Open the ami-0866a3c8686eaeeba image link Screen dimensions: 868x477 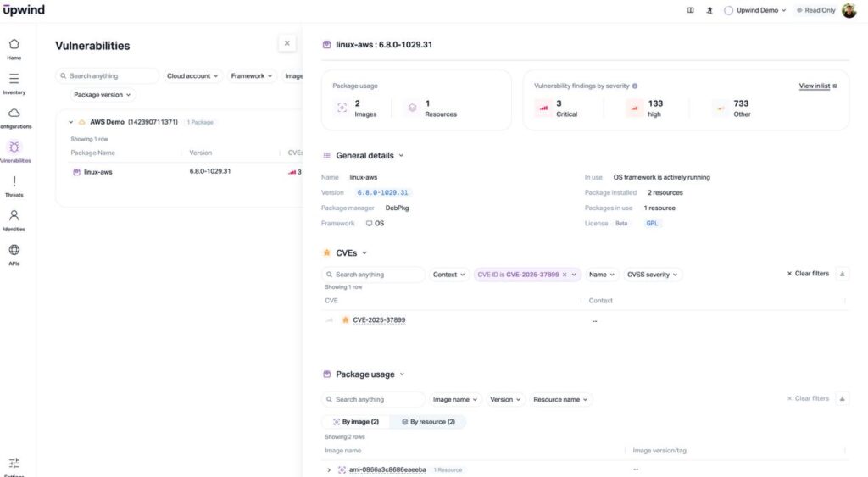[387, 470]
